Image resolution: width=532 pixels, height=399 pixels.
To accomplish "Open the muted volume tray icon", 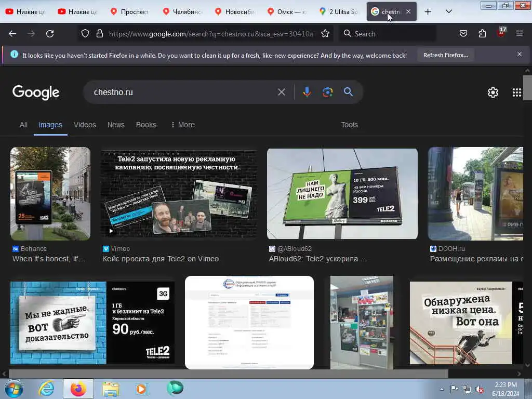I will point(480,390).
